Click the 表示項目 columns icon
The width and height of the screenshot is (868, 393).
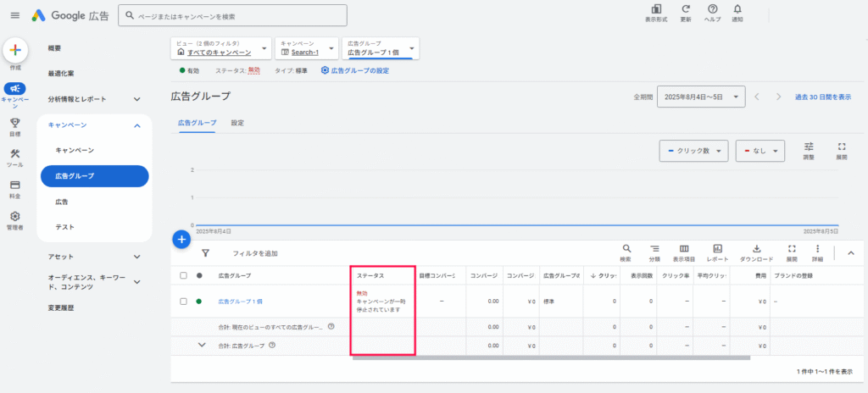point(684,248)
